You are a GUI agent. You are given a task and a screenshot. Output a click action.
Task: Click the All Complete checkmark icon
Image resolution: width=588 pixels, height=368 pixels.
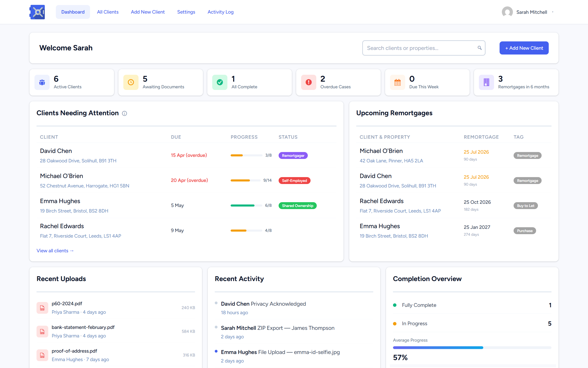point(220,82)
